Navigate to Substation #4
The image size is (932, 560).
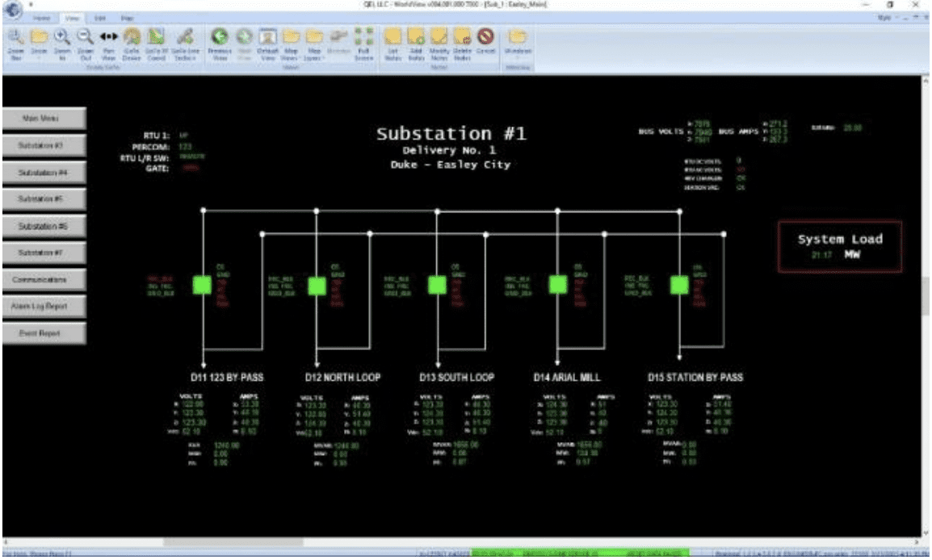tap(44, 173)
